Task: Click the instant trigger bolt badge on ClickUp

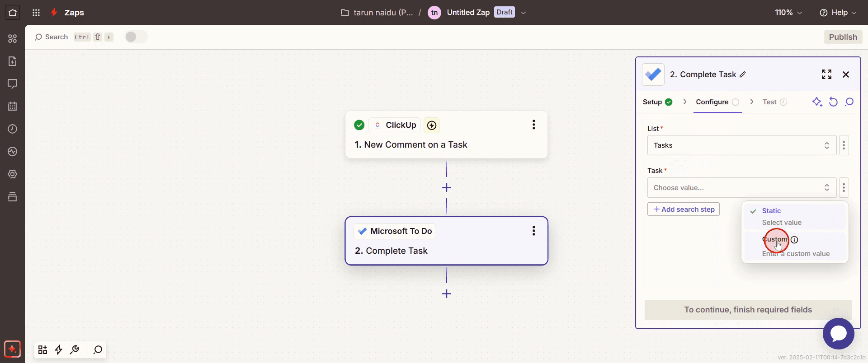Action: coord(432,126)
